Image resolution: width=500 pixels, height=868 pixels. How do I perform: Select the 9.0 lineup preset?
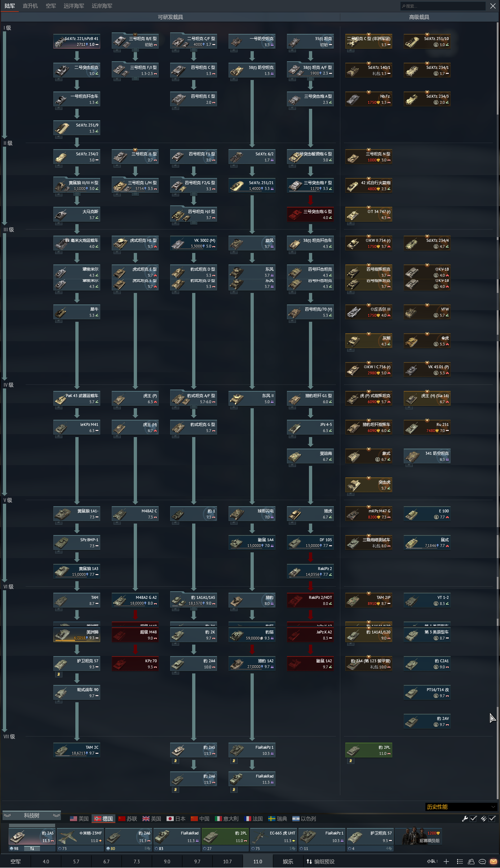(167, 861)
